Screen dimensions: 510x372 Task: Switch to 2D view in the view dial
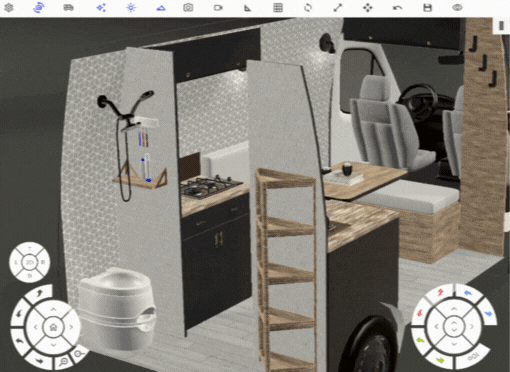coord(29,262)
